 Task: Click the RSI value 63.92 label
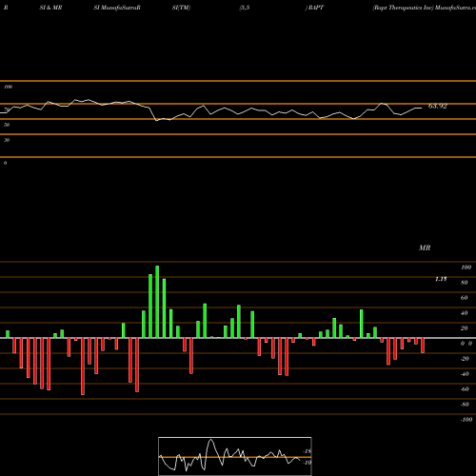pyautogui.click(x=438, y=106)
